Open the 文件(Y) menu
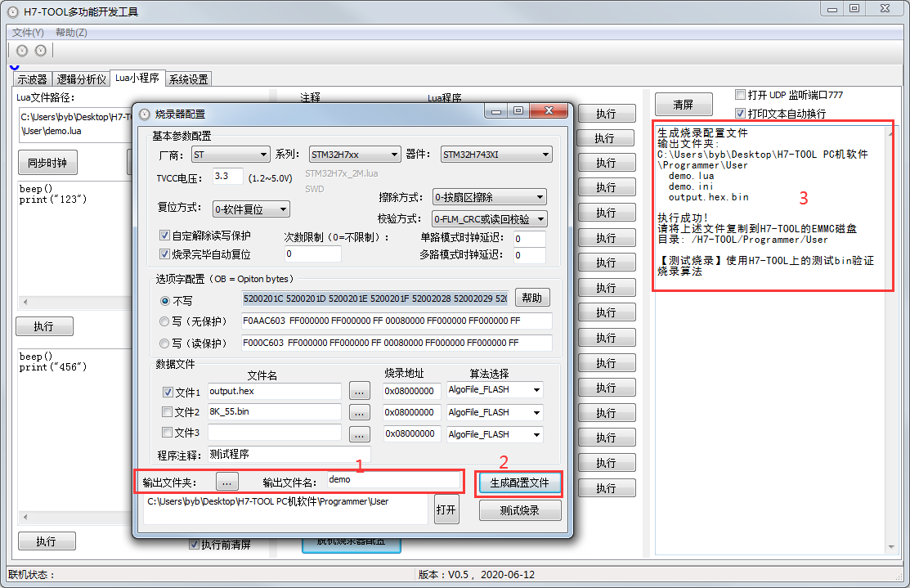910x588 pixels. point(28,33)
